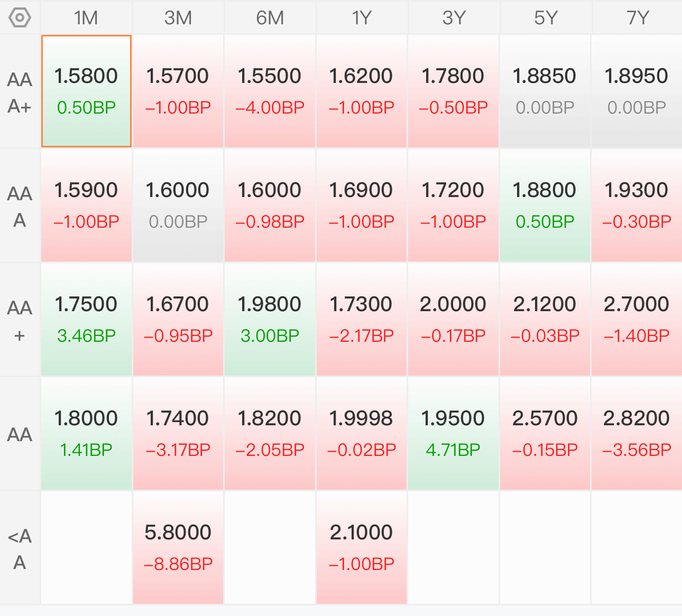Click the AA+ row label
Viewport: 682px width, 616px height.
tap(20, 321)
